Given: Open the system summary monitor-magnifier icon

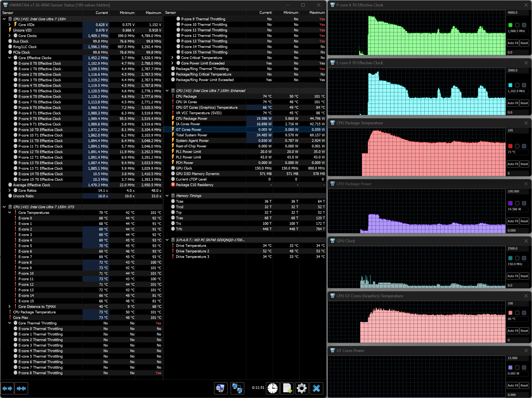Looking at the screenshot, I should (x=220, y=388).
